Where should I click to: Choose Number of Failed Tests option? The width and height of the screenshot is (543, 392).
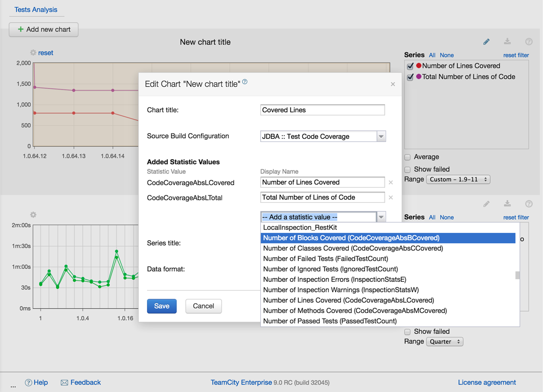coord(325,258)
